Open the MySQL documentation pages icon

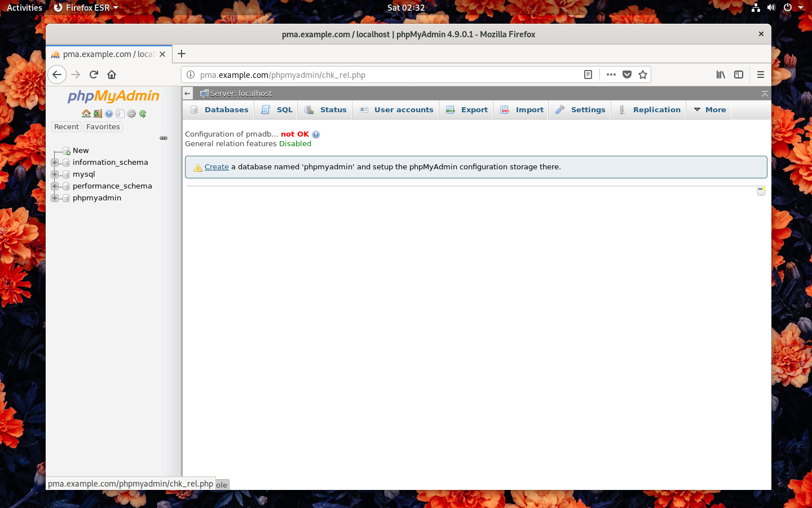click(x=120, y=113)
